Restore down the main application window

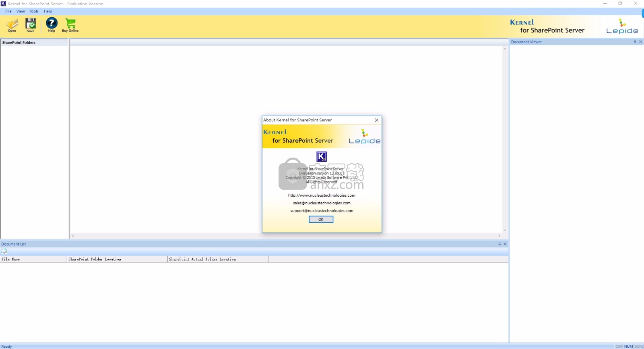[620, 4]
